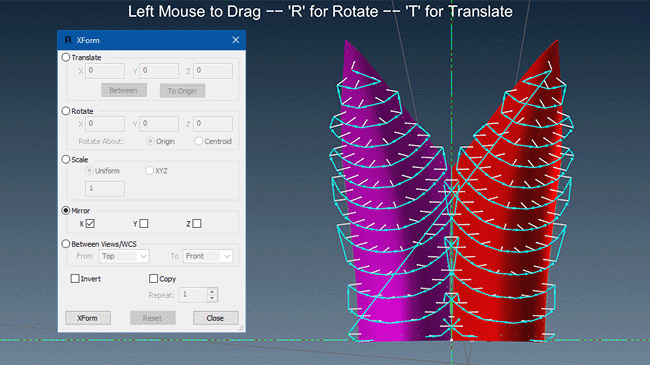Image resolution: width=650 pixels, height=365 pixels.
Task: Choose the Scale transform option
Action: tap(65, 159)
